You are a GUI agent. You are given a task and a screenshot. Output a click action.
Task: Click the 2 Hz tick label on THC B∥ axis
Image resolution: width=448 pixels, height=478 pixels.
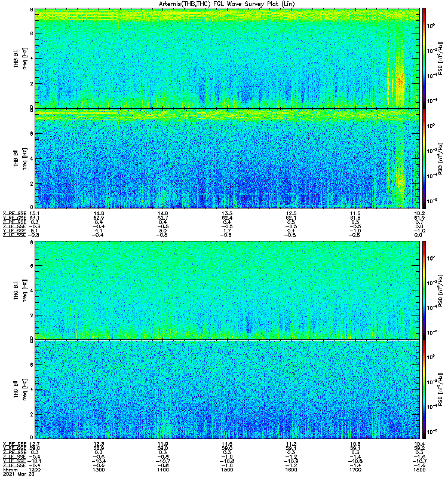tap(32, 414)
